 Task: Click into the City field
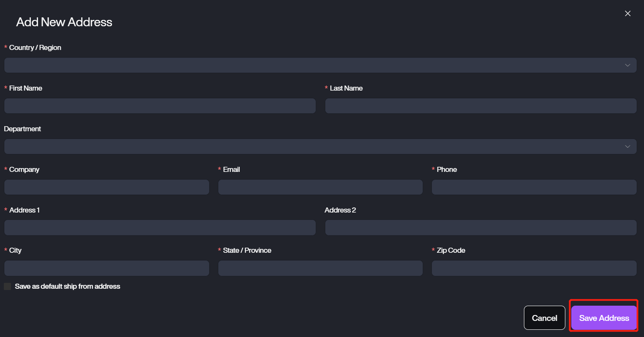(x=107, y=268)
